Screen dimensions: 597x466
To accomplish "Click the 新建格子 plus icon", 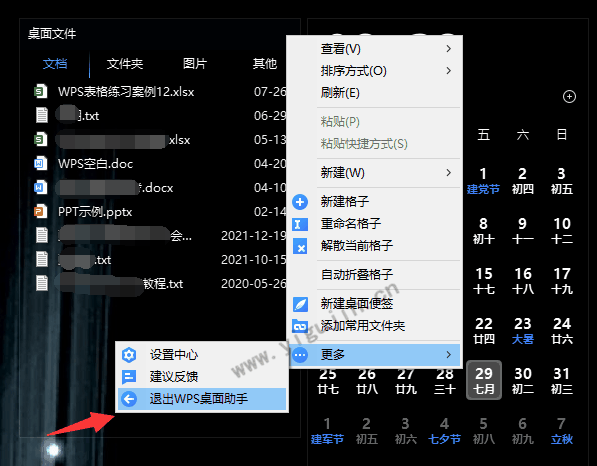I will [300, 202].
